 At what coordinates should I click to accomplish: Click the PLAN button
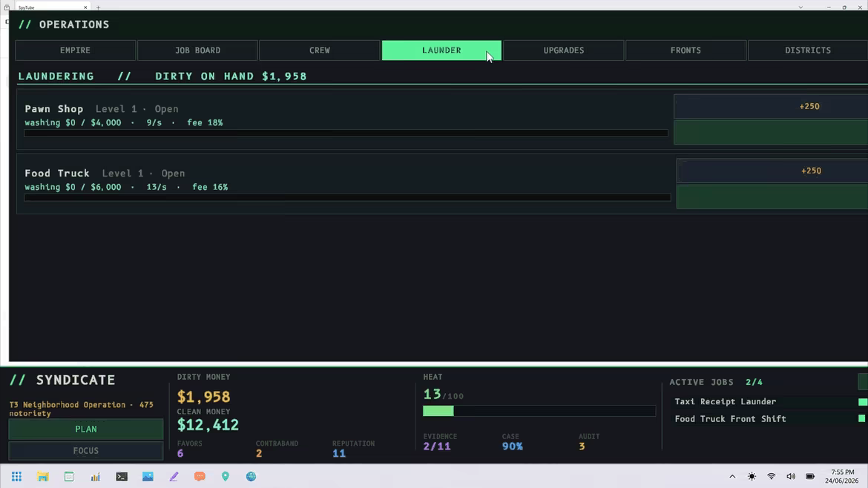pos(86,429)
